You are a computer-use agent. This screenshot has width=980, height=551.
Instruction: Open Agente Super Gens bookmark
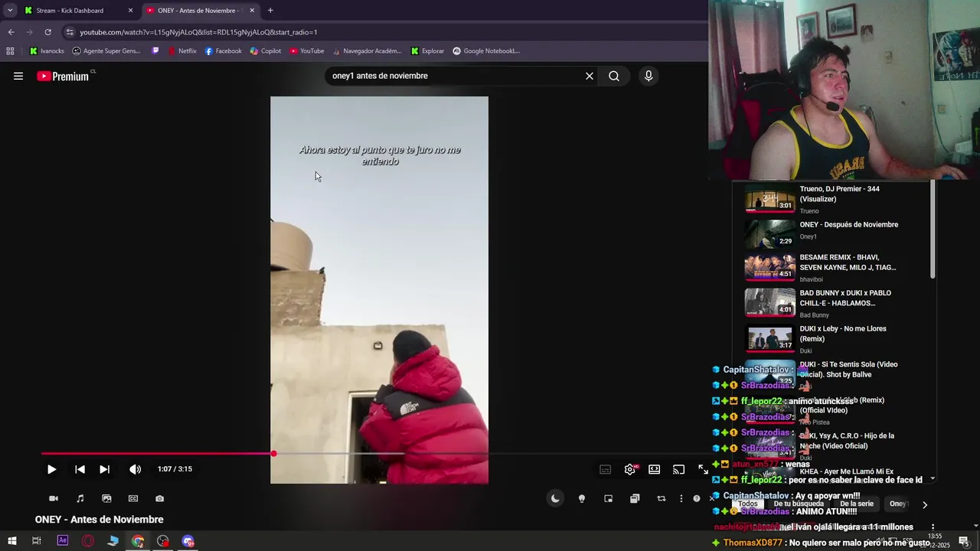[106, 51]
